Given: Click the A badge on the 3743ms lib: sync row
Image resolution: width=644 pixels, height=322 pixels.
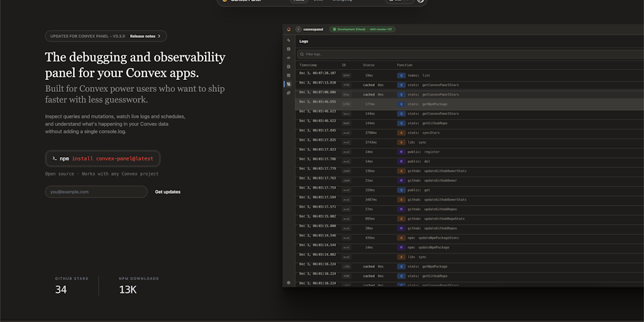Looking at the screenshot, I should tap(401, 142).
